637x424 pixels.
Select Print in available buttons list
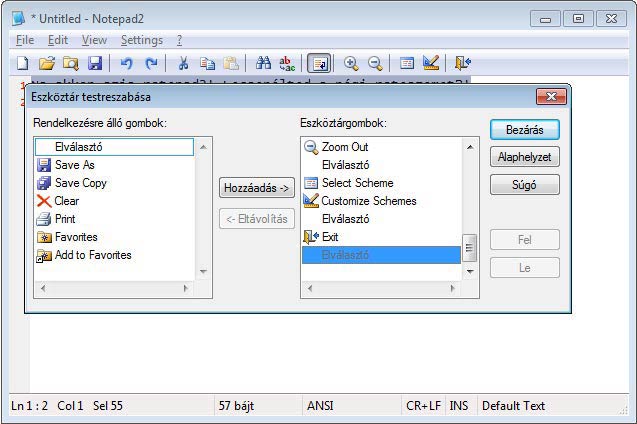pyautogui.click(x=115, y=219)
